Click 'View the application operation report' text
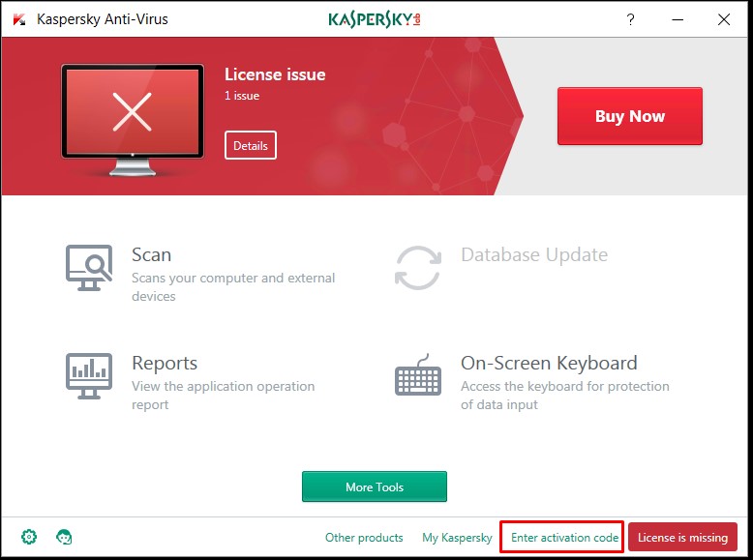The image size is (753, 560). [224, 396]
